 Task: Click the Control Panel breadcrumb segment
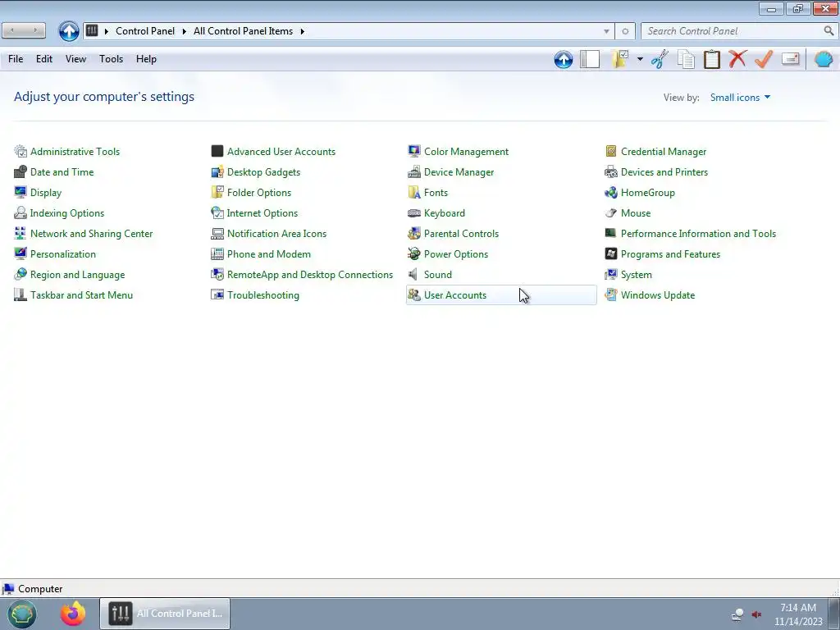coord(145,31)
